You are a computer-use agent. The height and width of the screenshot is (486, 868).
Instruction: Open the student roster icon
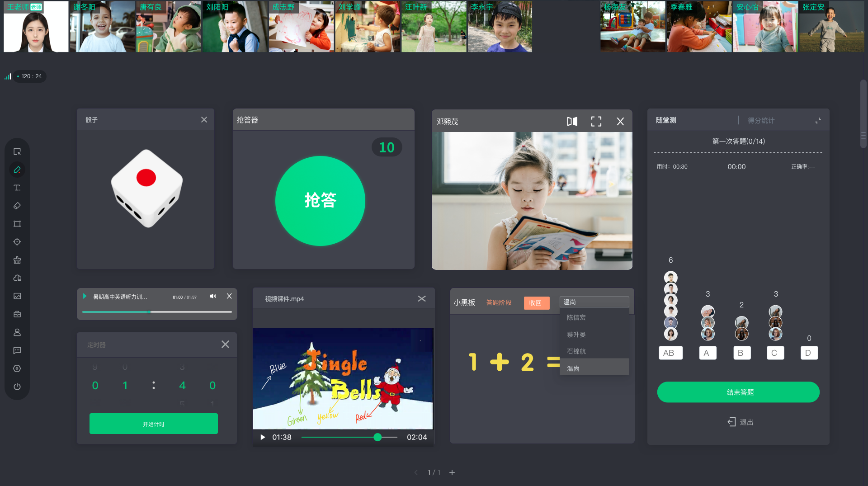17,332
